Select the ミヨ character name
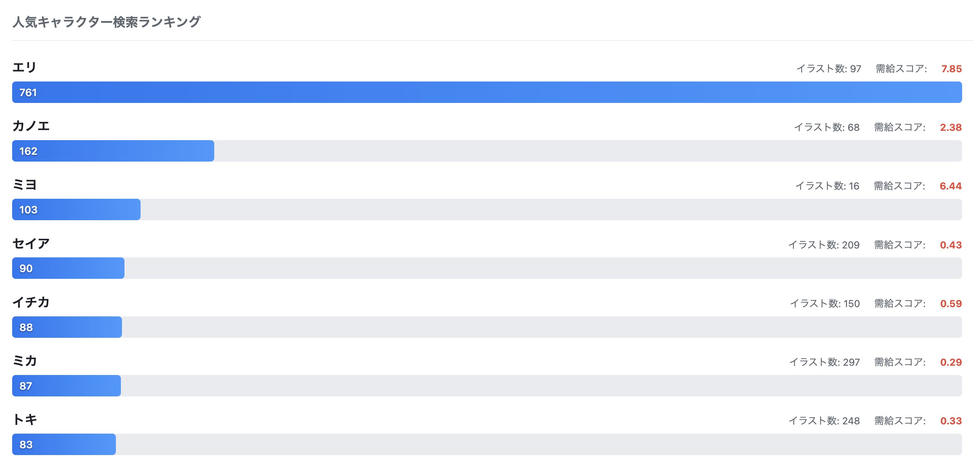The image size is (980, 464). pos(24,185)
